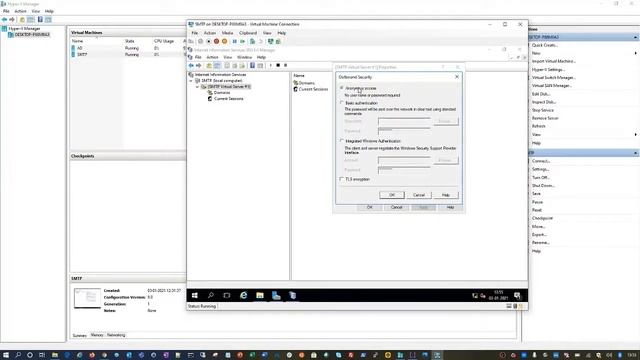Select DESKTOP host node in Hyper-V tree
The image size is (640, 360).
(x=32, y=35)
